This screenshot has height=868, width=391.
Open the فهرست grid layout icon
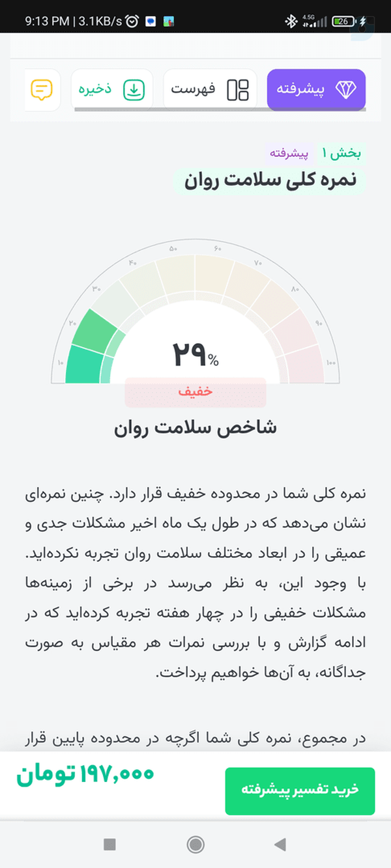point(238,90)
